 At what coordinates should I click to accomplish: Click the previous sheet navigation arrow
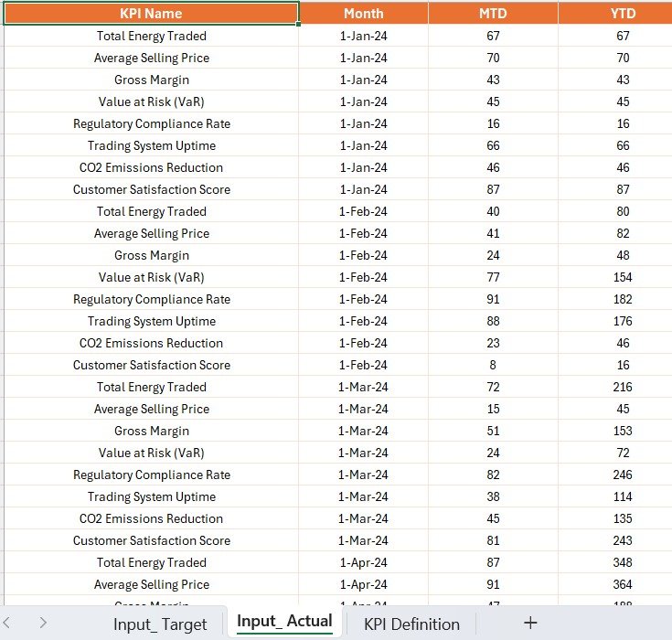(x=10, y=623)
